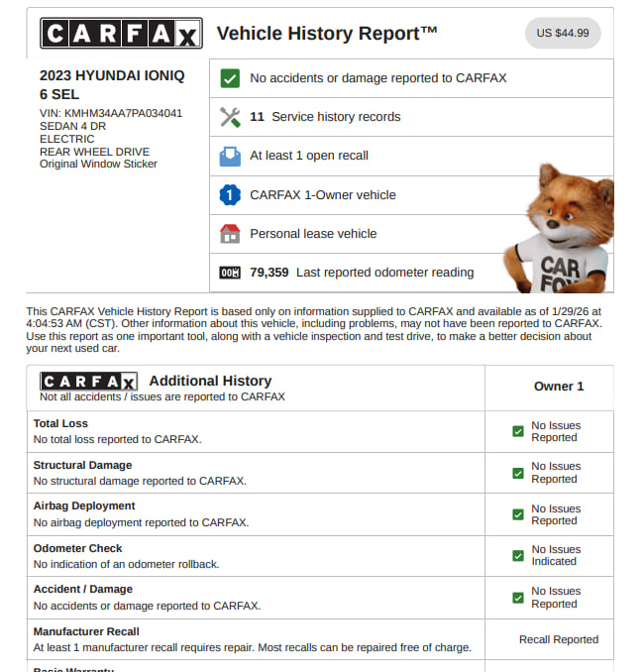Click the blue open recall icon
Viewport: 644px width, 672px height.
(x=230, y=156)
